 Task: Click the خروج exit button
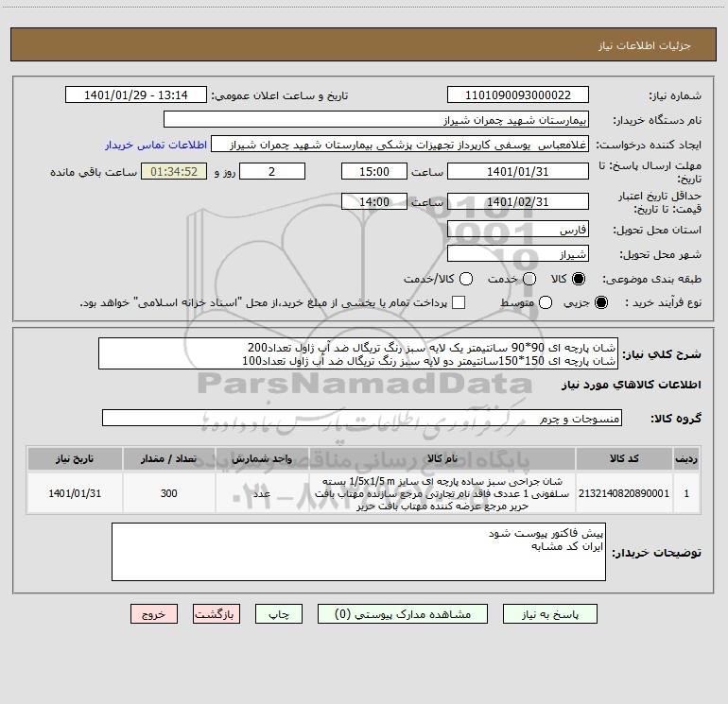pyautogui.click(x=154, y=613)
